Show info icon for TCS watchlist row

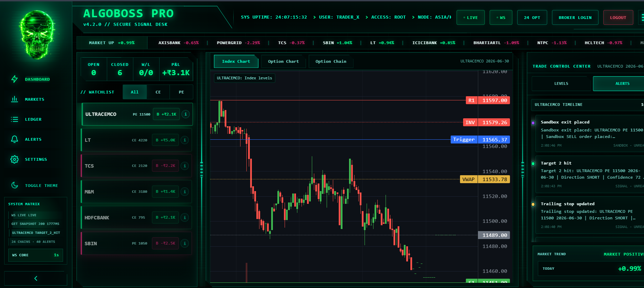click(x=185, y=166)
